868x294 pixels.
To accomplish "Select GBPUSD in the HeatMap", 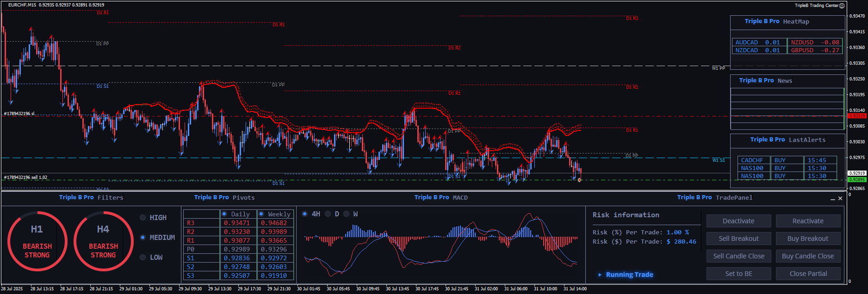I will pos(814,50).
